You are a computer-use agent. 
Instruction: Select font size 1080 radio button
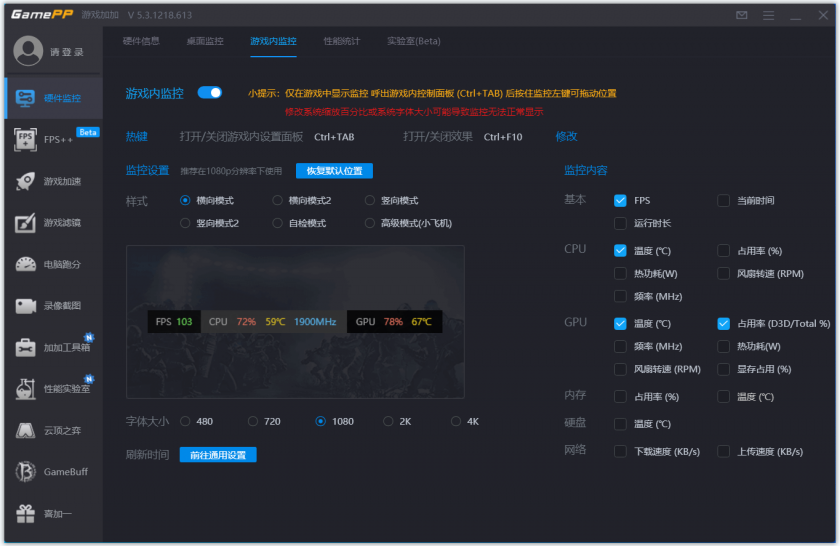point(320,422)
